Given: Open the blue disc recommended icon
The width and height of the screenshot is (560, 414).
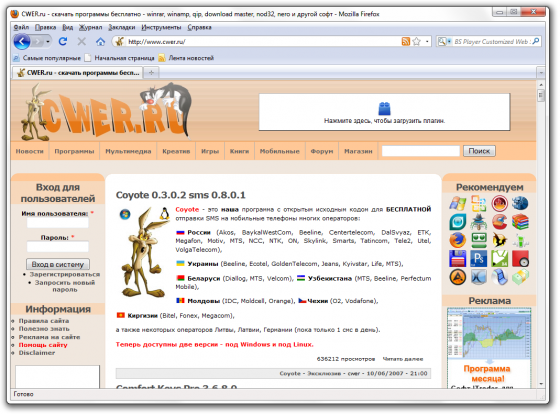Looking at the screenshot, I should 520,204.
